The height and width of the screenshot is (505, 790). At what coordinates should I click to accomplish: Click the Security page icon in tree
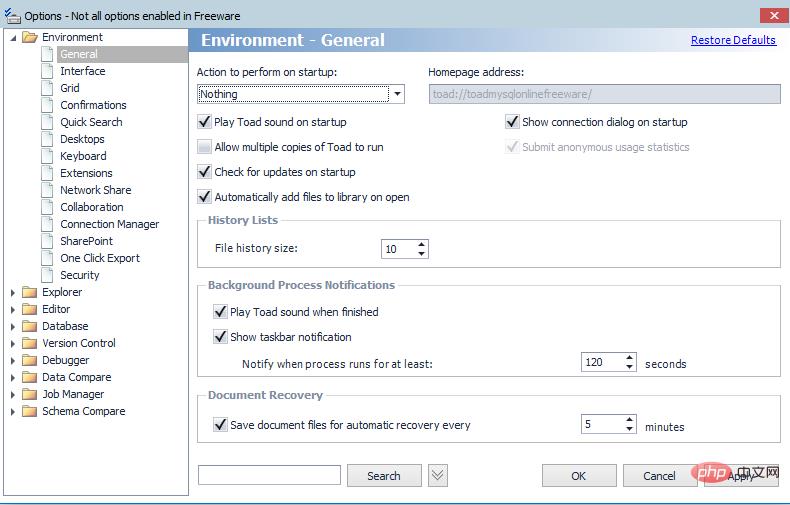(47, 275)
